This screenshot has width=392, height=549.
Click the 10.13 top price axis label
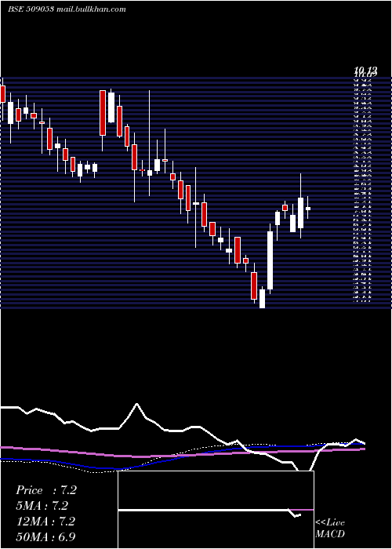pyautogui.click(x=365, y=72)
